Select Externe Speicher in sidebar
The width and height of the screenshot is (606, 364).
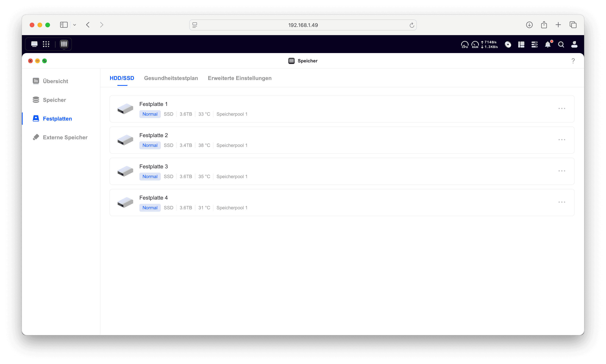65,137
